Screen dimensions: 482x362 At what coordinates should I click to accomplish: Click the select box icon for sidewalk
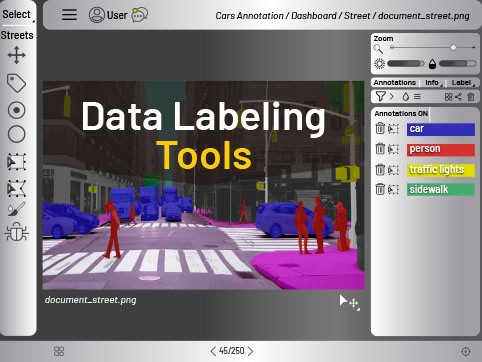393,190
